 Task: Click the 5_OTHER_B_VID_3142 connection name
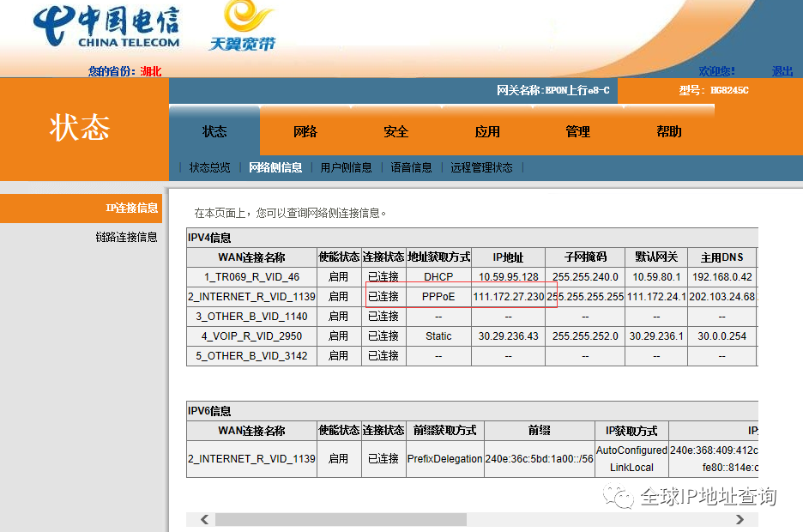(x=251, y=356)
